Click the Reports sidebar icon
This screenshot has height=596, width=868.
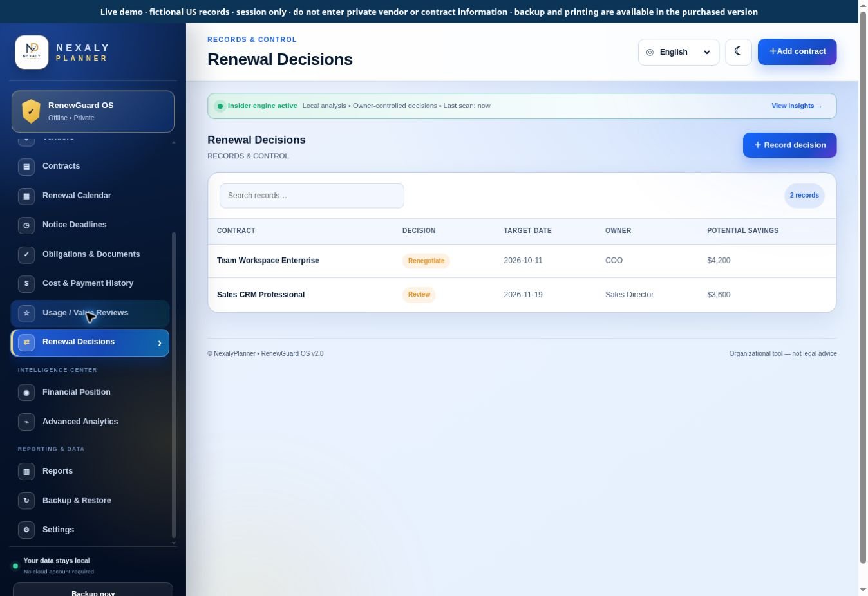[x=26, y=471]
